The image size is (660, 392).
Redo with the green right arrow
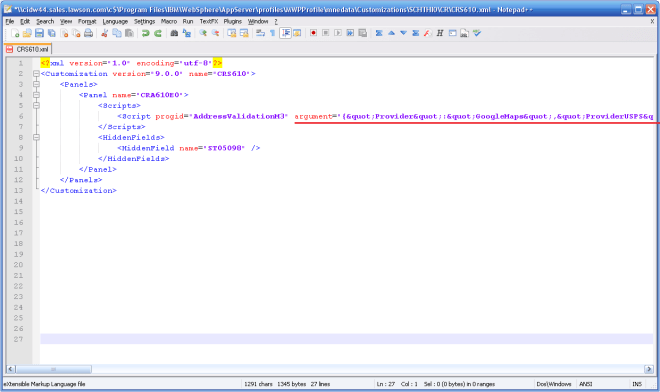pos(158,33)
